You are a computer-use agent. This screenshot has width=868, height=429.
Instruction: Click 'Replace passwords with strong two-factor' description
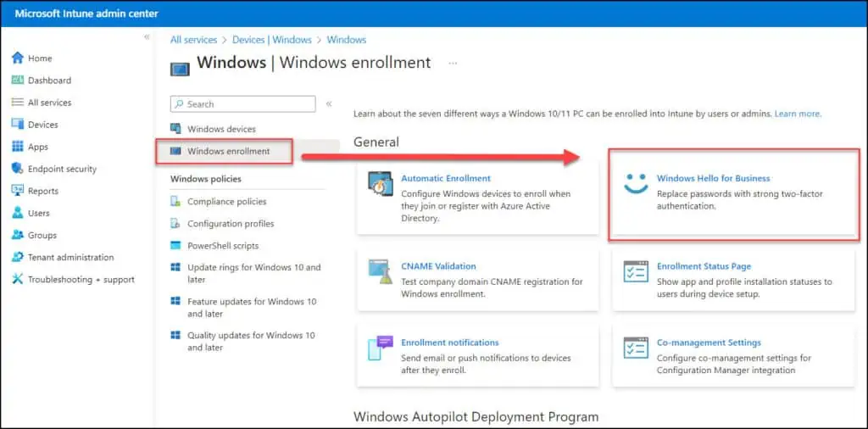click(740, 200)
